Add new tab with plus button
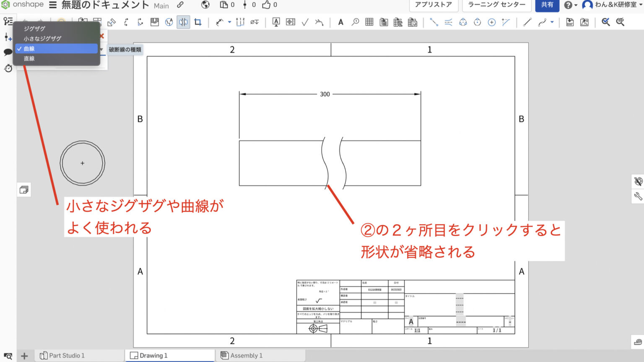 click(24, 356)
